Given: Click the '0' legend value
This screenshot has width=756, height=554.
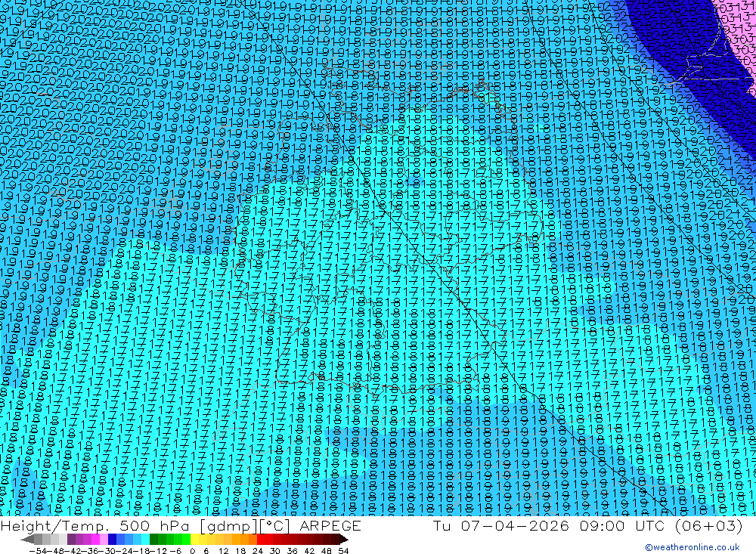Looking at the screenshot, I should pos(192,551).
